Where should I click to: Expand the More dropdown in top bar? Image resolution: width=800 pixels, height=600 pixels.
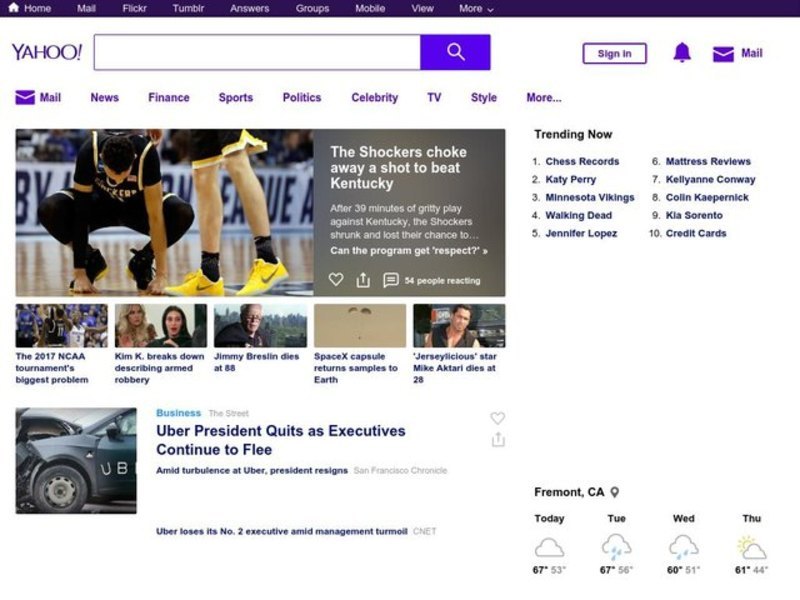point(476,8)
